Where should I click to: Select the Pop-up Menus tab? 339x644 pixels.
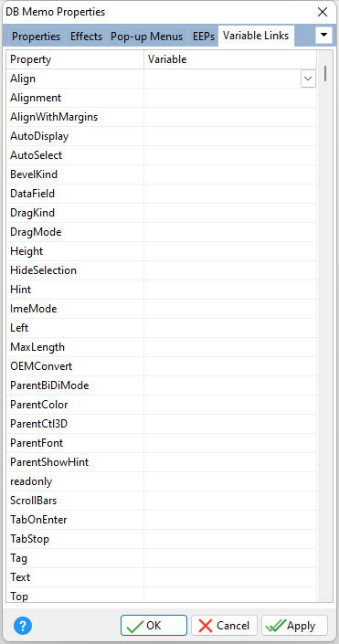(147, 37)
